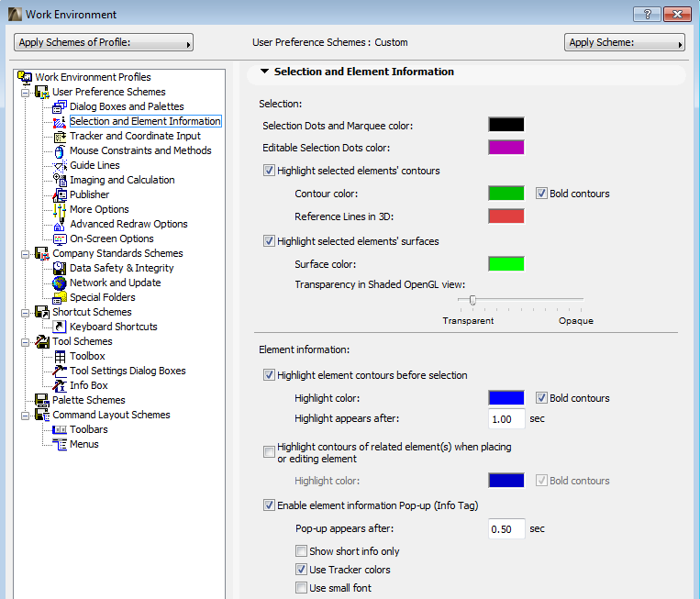The width and height of the screenshot is (700, 599).
Task: Click the Network and Update globe icon
Action: click(60, 283)
